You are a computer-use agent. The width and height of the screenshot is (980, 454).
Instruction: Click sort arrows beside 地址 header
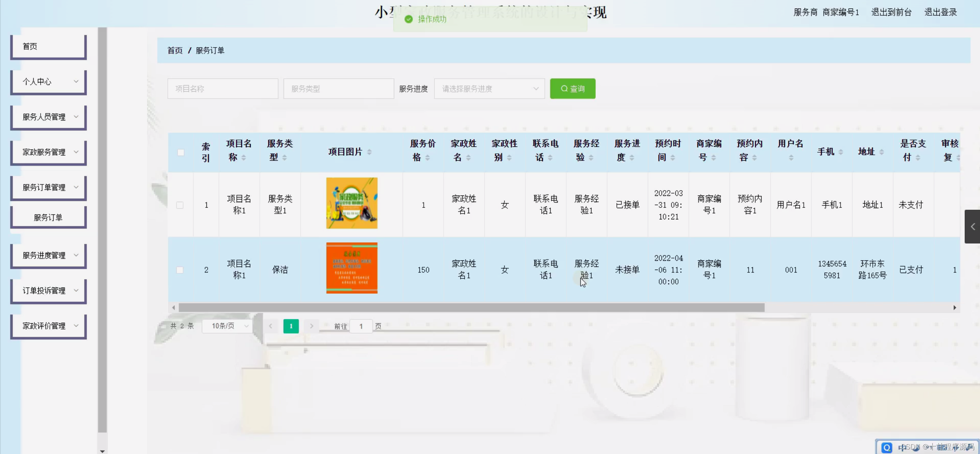881,152
